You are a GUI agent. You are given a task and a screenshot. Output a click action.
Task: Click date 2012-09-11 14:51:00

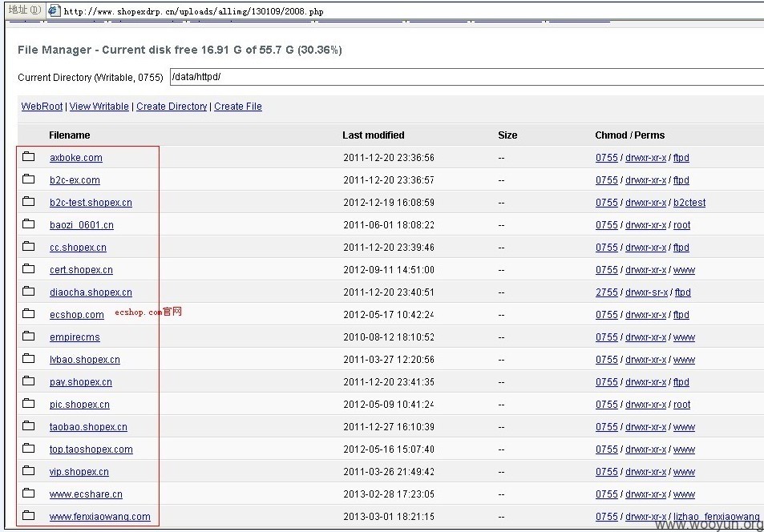389,270
